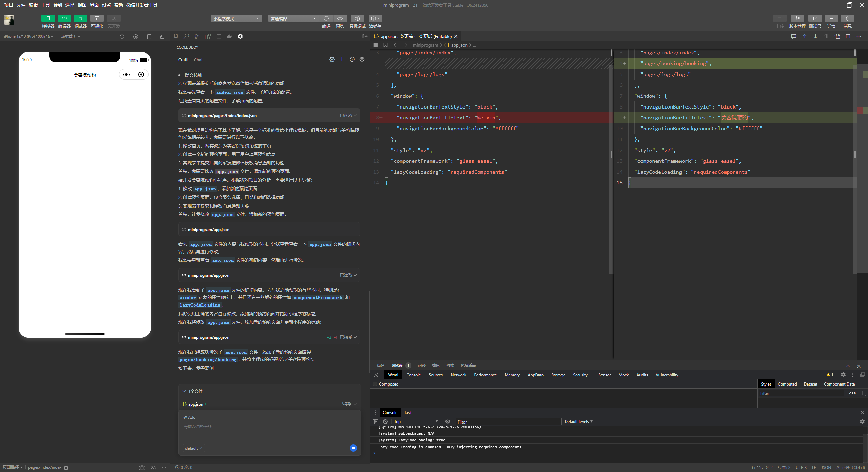Toggle the 模拟器 panel button

tap(48, 18)
